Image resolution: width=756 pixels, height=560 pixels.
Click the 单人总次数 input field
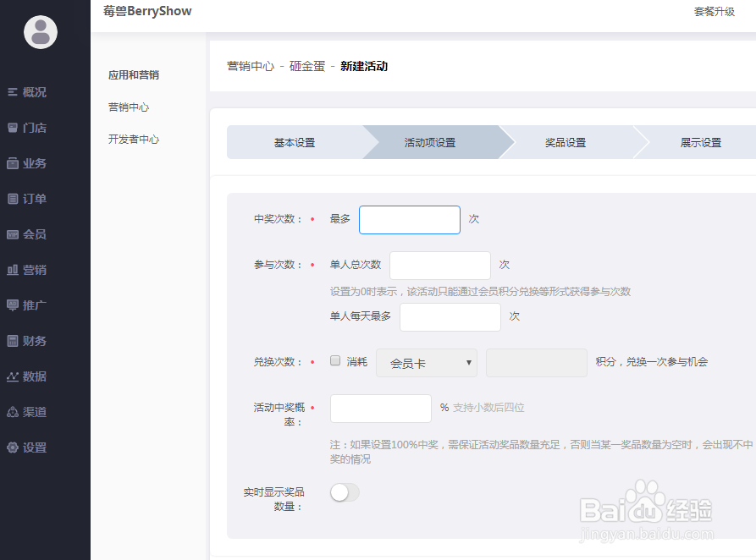click(439, 265)
